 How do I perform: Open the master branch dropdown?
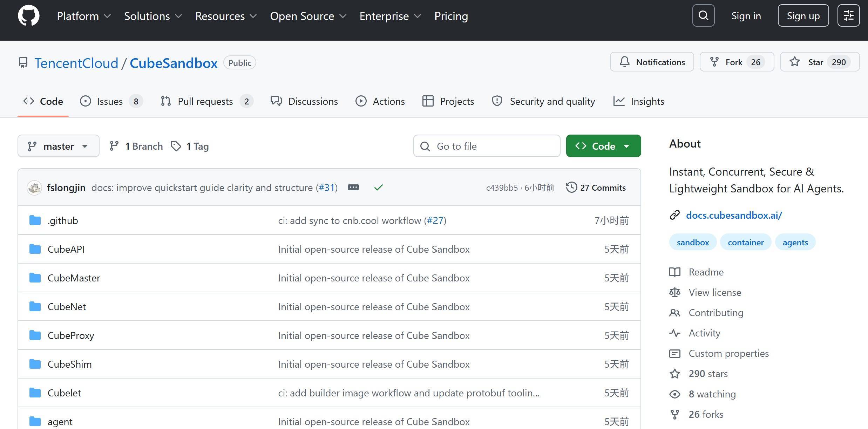point(58,146)
